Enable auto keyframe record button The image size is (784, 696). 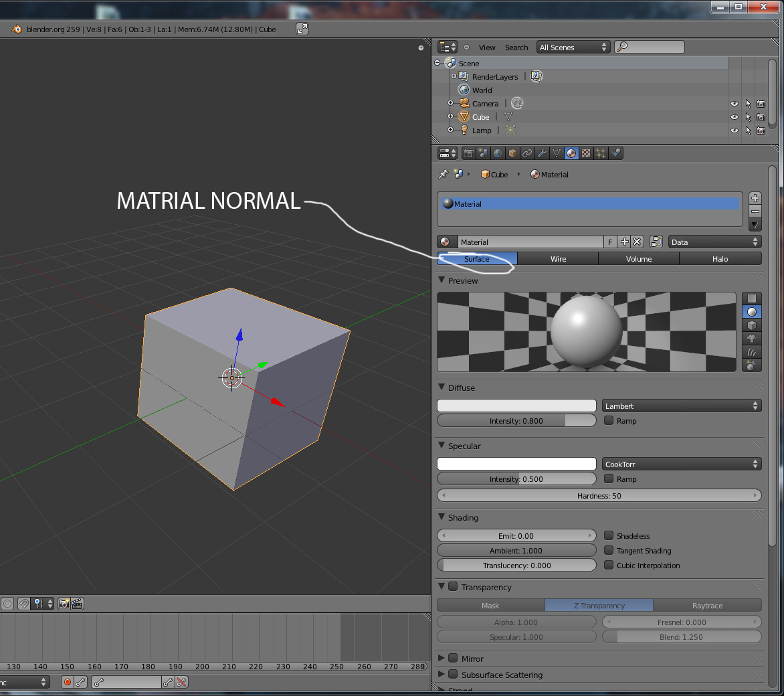[x=68, y=682]
